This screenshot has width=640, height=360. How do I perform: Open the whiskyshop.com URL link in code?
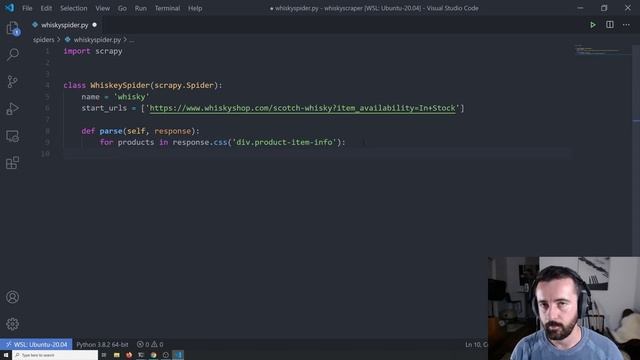click(x=302, y=108)
